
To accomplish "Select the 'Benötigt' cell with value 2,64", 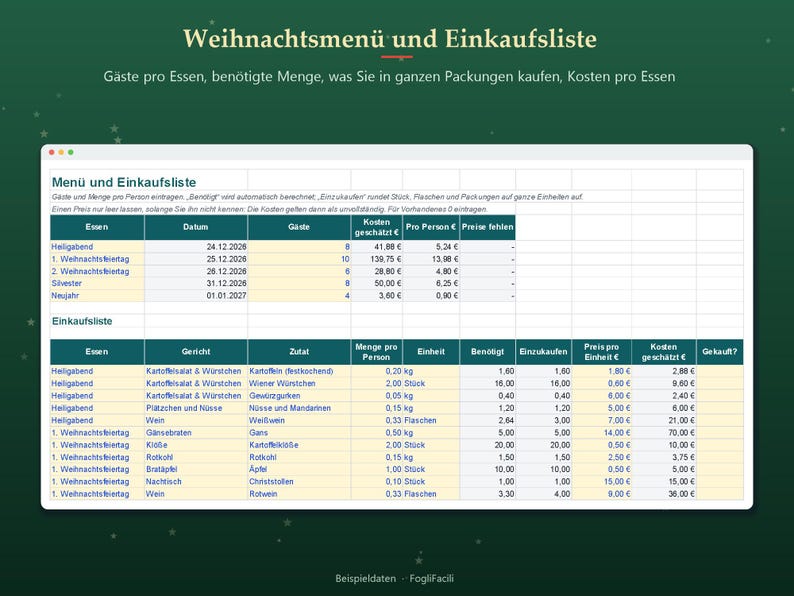I will 488,420.
